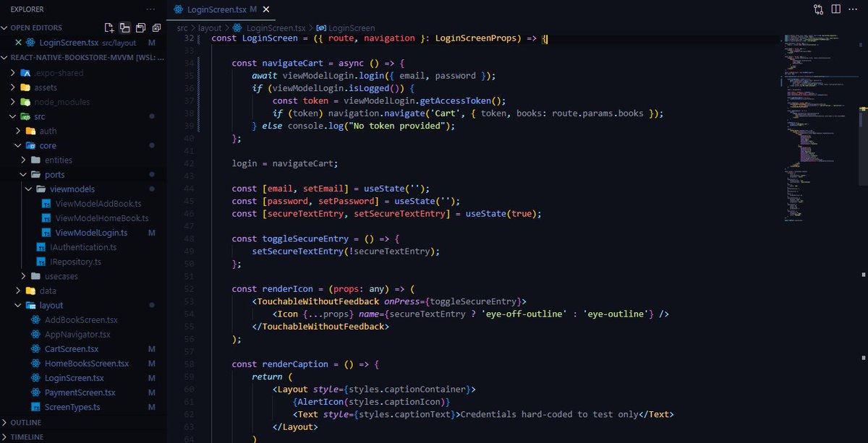Open ViewModelHomeBook.ts in the file tree
Viewport: 868px width, 443px height.
[x=101, y=218]
